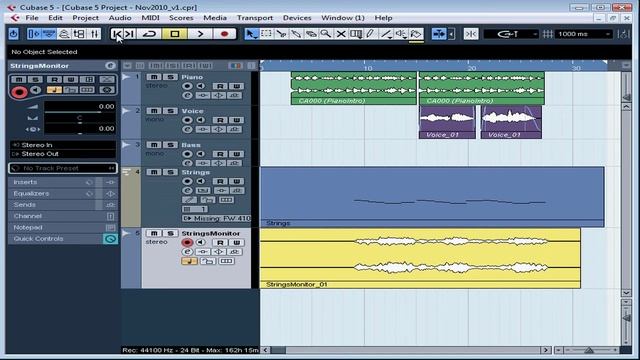Select the Range Selection tool
Viewport: 640px width, 360px height.
click(x=266, y=34)
